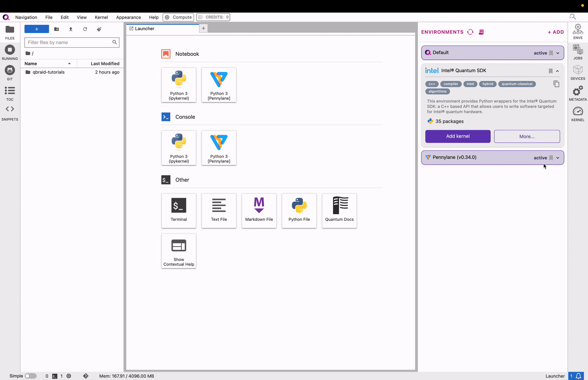Toggle the Simple mode switch
This screenshot has height=380, width=588.
coord(31,376)
